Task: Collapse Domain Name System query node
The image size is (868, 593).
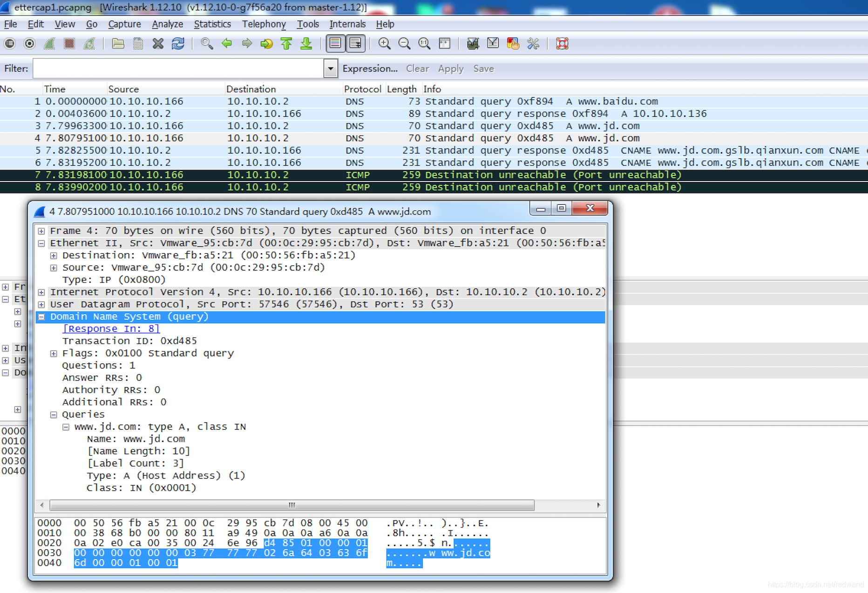Action: point(41,317)
